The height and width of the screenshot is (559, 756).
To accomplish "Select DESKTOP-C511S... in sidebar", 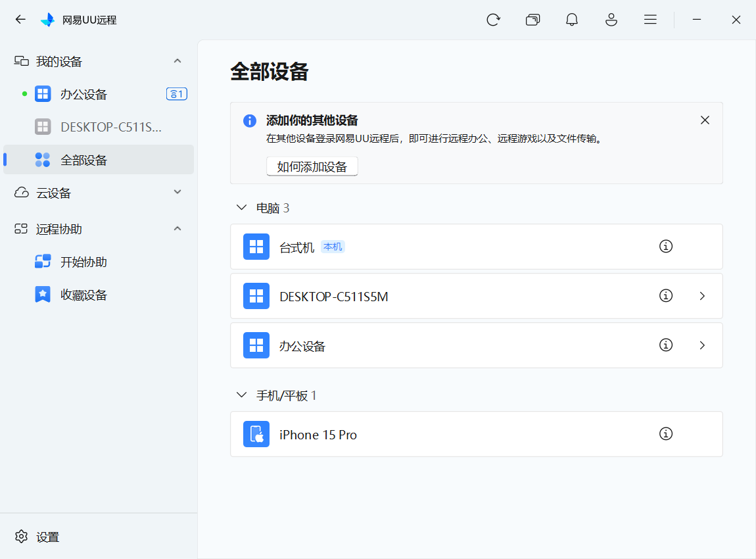I will pyautogui.click(x=99, y=127).
